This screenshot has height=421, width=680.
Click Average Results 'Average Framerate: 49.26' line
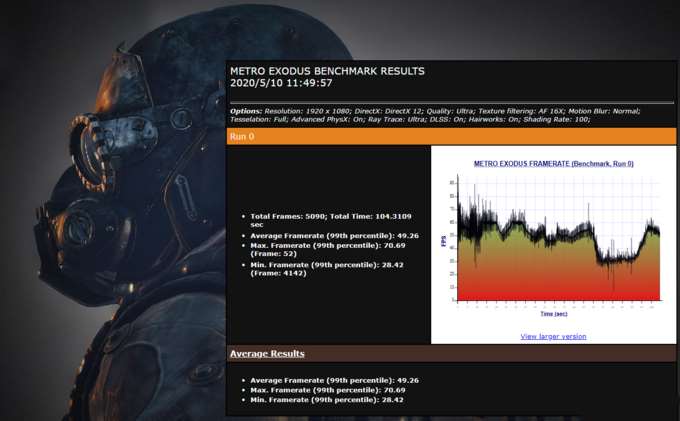point(334,380)
